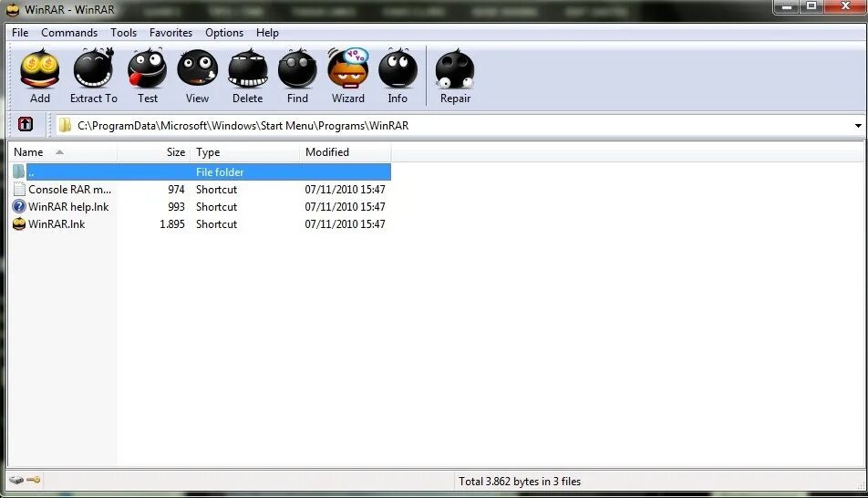The image size is (868, 498).
Task: Click the folder icon in the address bar
Action: (65, 125)
